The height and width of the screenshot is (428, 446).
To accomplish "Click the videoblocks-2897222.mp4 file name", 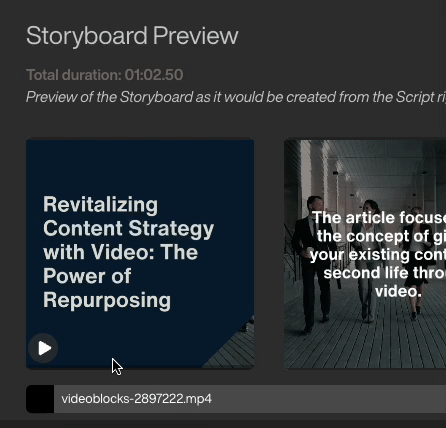I will [x=136, y=399].
